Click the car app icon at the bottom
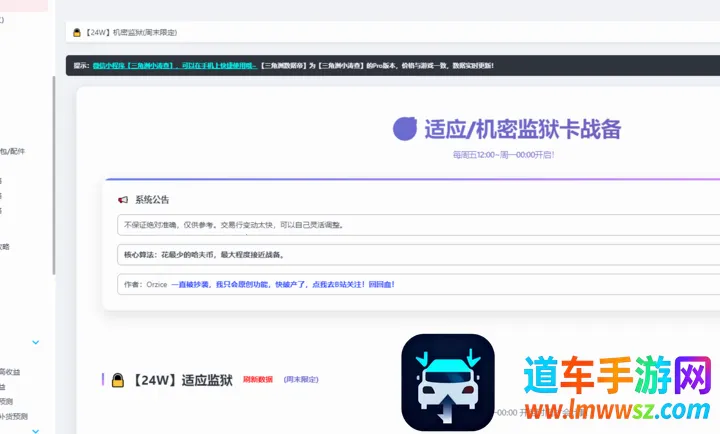Screen dimensions: 720x434 point(448,382)
